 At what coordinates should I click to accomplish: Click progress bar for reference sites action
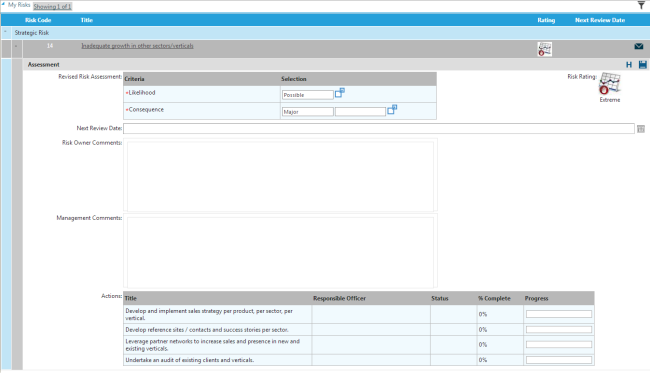559,330
